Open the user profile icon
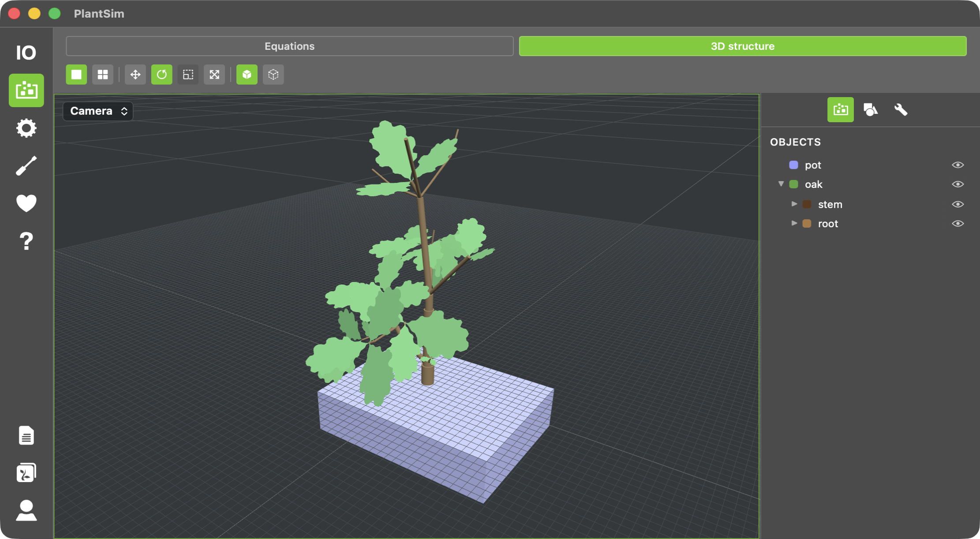Screen dimensions: 980x539 pos(26,510)
